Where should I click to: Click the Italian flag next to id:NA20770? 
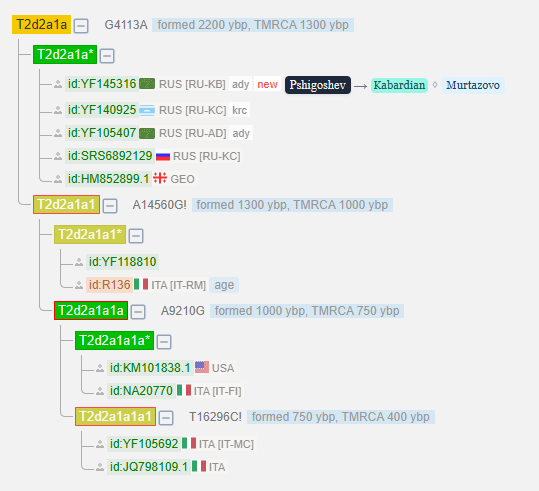184,390
